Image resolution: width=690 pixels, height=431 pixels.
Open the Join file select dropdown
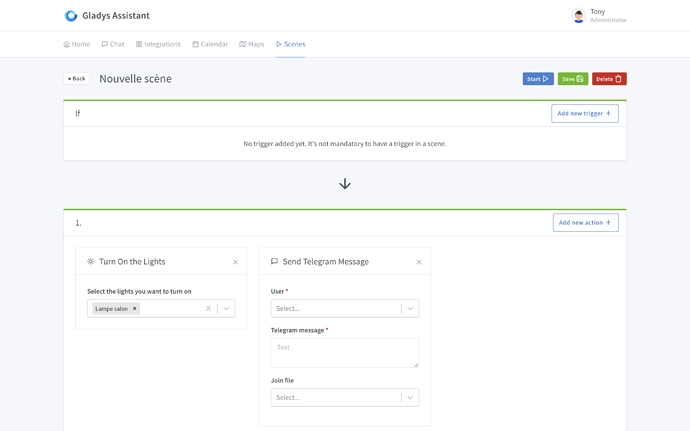point(345,398)
